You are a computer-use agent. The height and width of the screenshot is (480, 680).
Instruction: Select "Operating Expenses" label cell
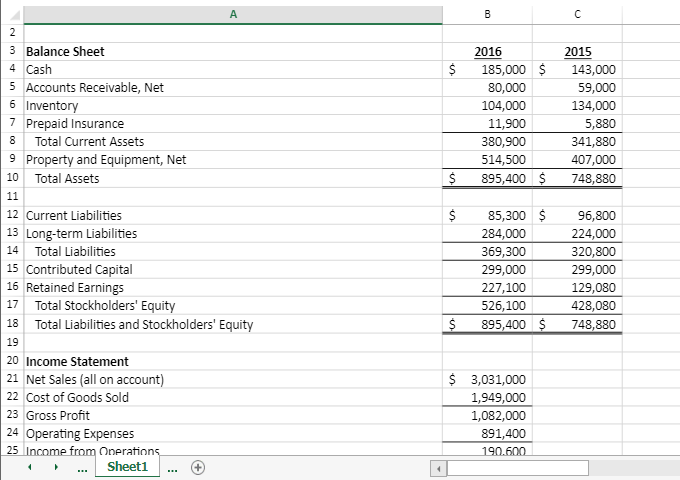(233, 433)
